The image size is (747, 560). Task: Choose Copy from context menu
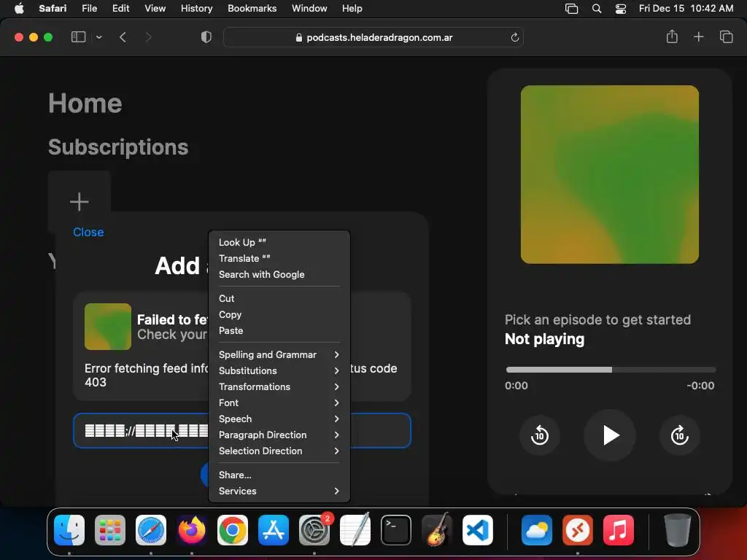point(279,315)
